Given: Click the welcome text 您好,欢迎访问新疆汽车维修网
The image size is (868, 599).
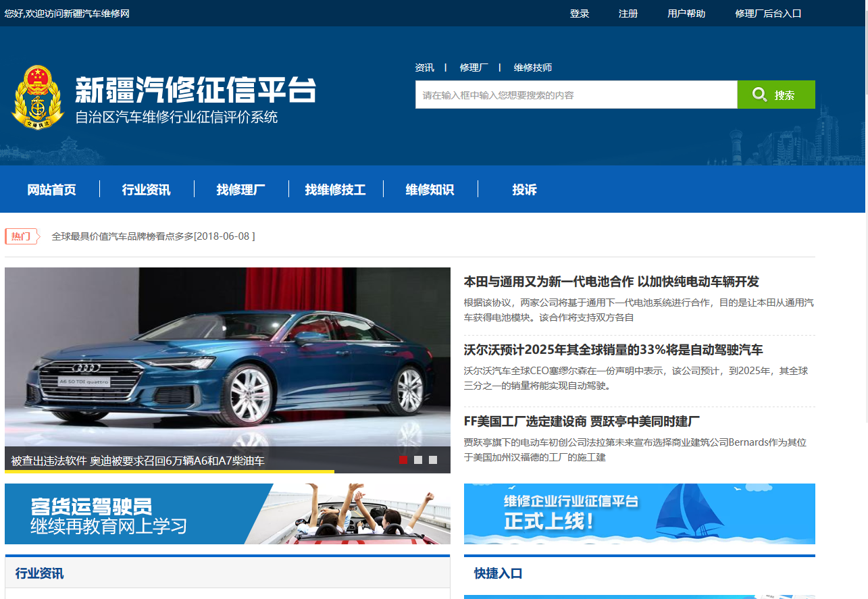Looking at the screenshot, I should pyautogui.click(x=67, y=14).
